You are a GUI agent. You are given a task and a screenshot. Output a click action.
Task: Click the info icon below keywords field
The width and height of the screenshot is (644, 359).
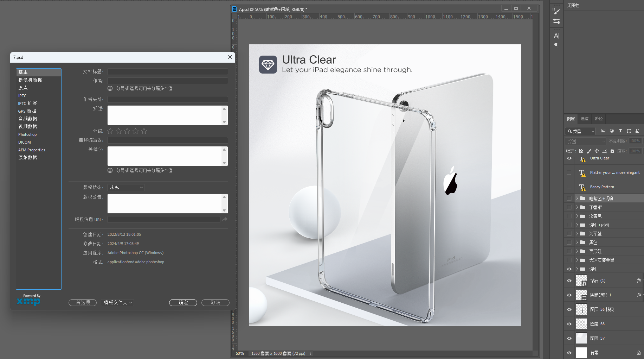[110, 170]
